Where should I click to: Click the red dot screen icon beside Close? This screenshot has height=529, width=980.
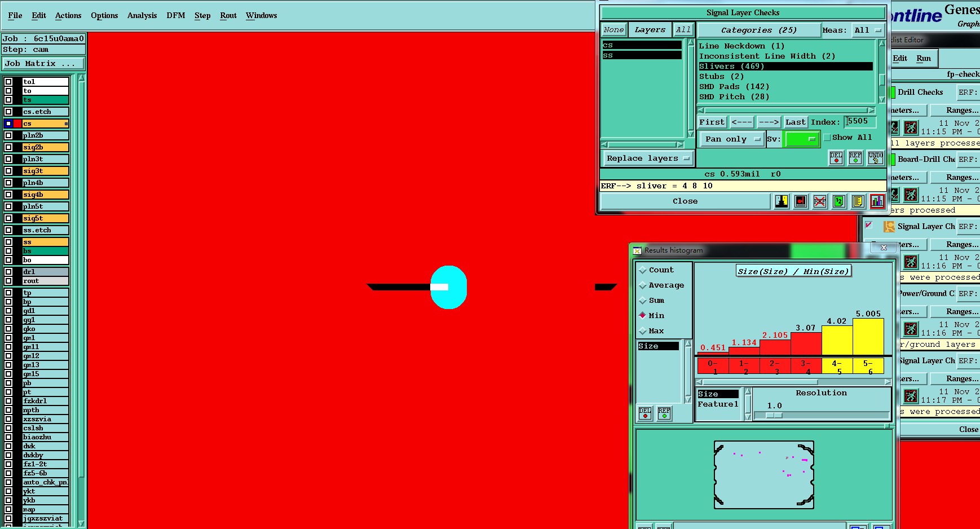point(801,201)
